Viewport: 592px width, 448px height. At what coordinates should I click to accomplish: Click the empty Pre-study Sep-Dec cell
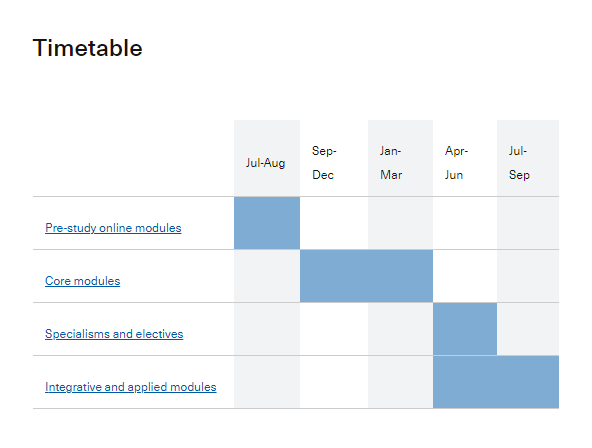(x=334, y=223)
